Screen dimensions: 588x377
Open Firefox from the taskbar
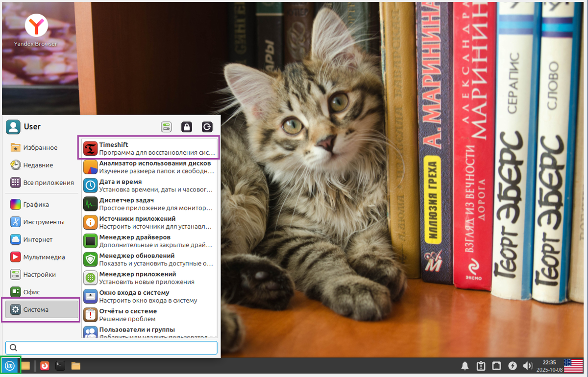pos(44,365)
